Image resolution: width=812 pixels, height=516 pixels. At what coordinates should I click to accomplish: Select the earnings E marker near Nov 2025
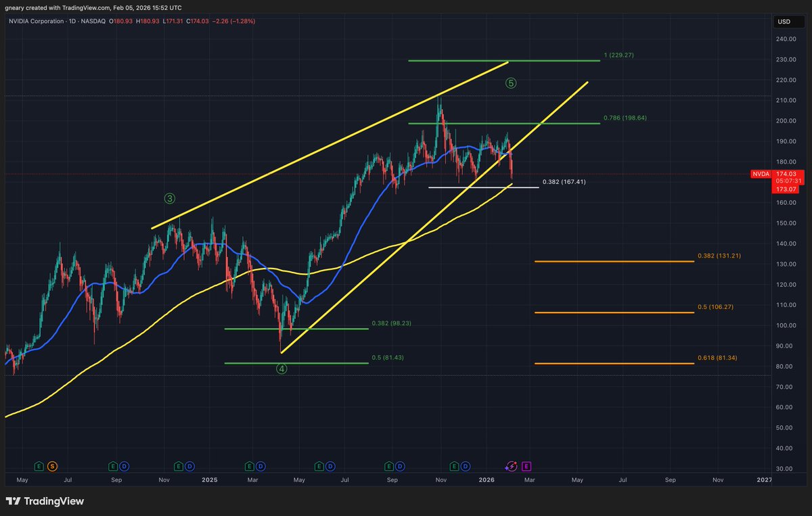tap(455, 466)
